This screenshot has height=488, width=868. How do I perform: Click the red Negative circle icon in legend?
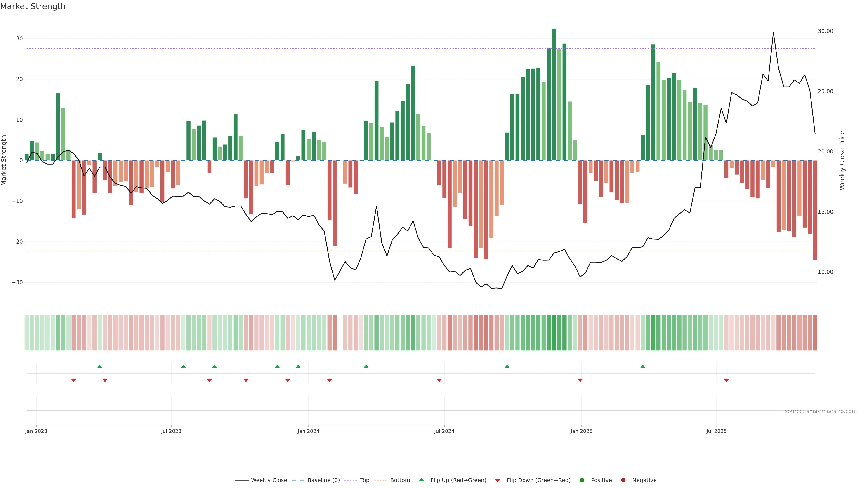tap(623, 480)
